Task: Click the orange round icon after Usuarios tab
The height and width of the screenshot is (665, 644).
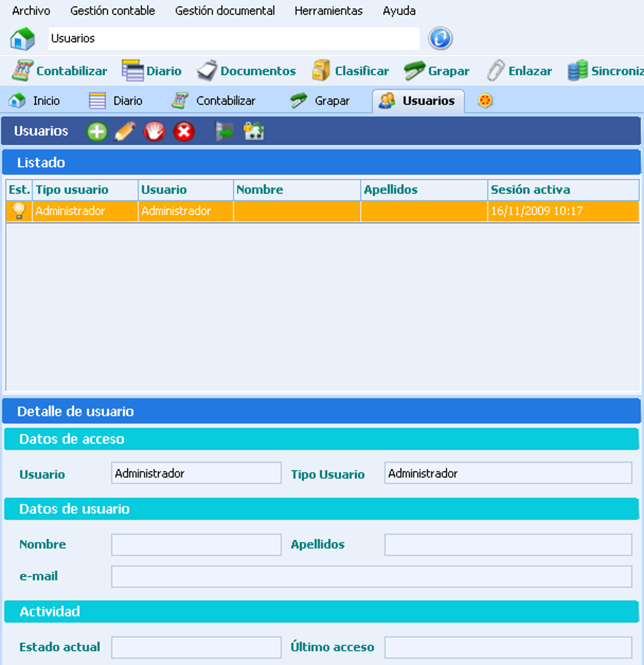Action: point(486,101)
